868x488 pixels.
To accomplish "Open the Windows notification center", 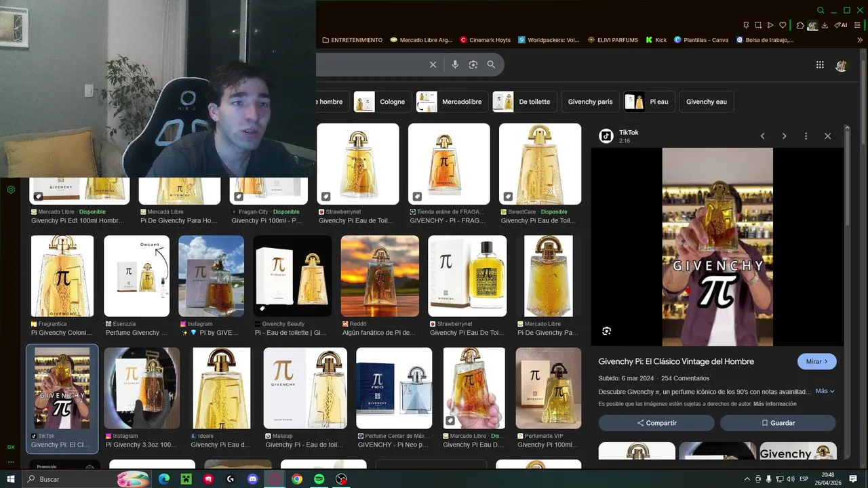I will tap(853, 479).
